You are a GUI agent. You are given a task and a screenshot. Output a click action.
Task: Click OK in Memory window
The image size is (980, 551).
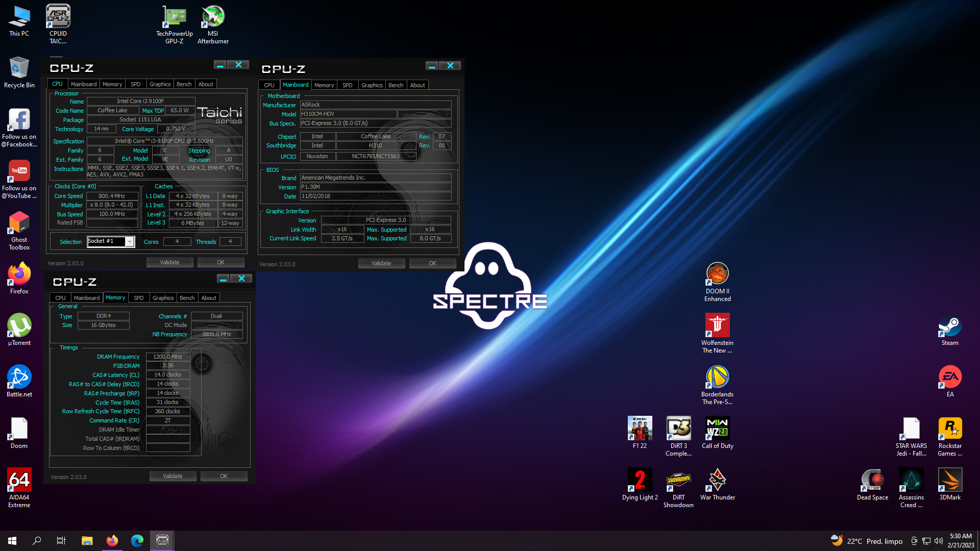click(224, 476)
